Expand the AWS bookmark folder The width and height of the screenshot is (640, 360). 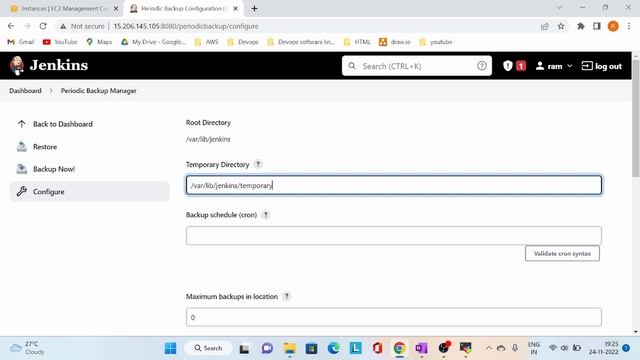point(207,42)
